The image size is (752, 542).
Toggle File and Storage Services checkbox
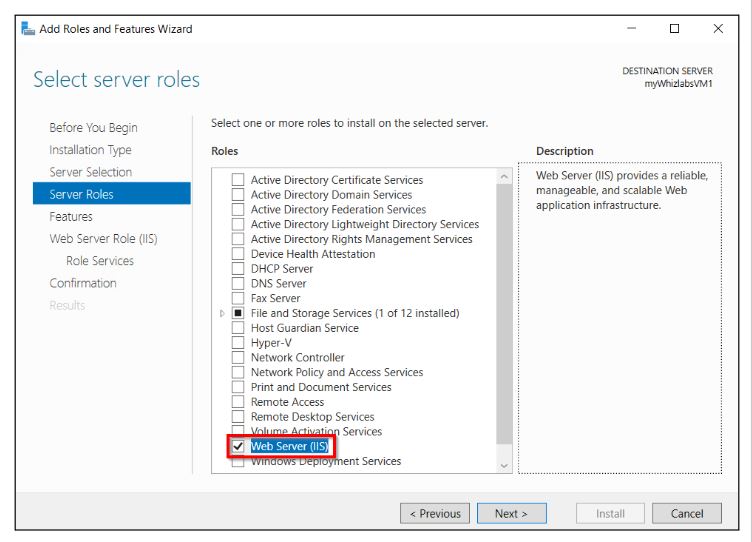coord(238,313)
